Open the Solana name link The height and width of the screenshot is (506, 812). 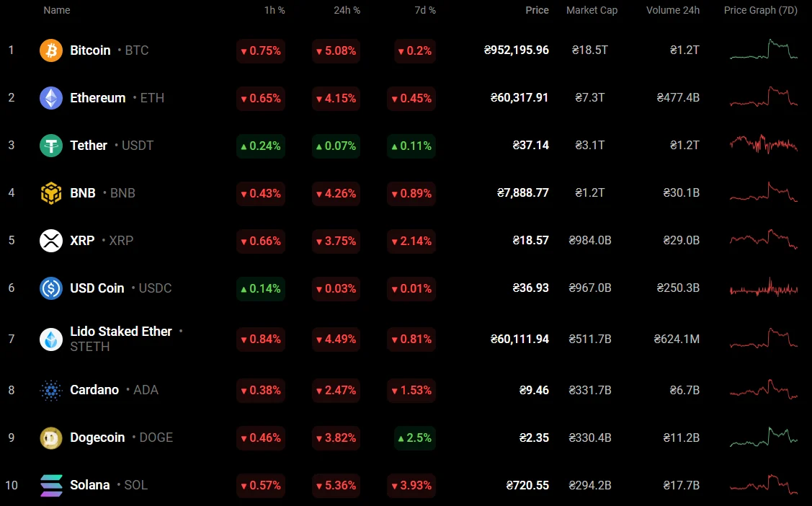coord(90,485)
